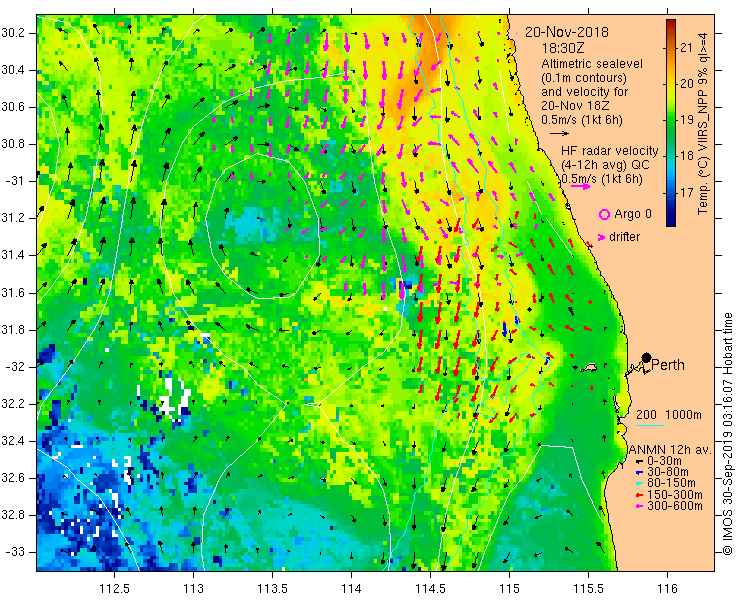Click the latitude axis label 30.2

tap(13, 33)
